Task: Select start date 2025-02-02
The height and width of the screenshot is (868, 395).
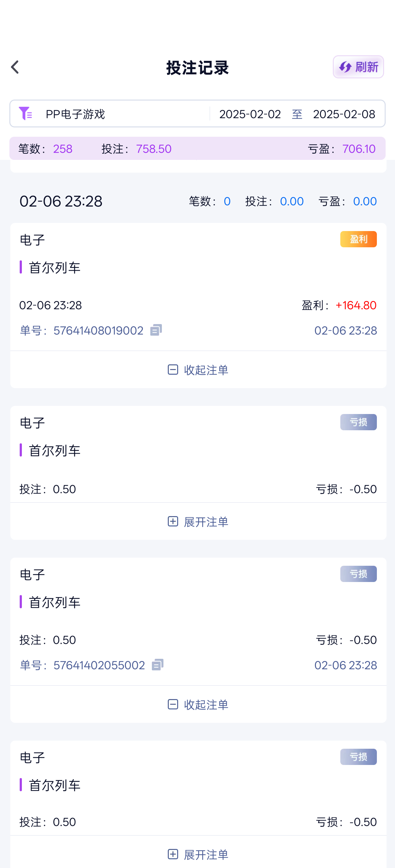Action: point(250,114)
